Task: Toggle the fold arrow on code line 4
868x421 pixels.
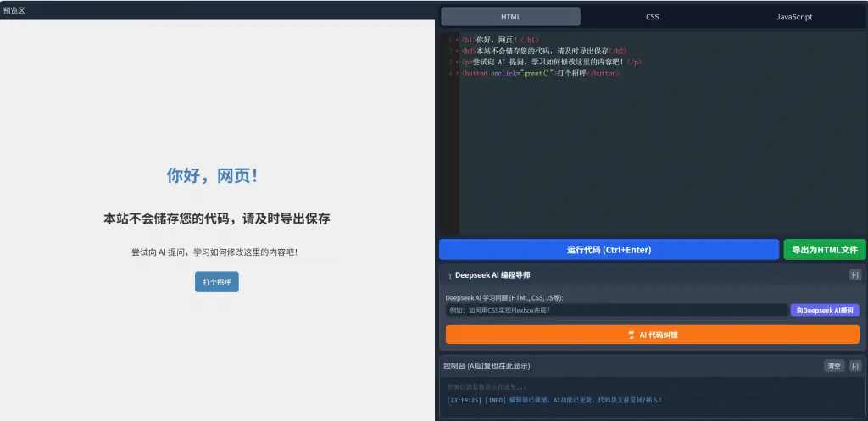Action: [457, 74]
